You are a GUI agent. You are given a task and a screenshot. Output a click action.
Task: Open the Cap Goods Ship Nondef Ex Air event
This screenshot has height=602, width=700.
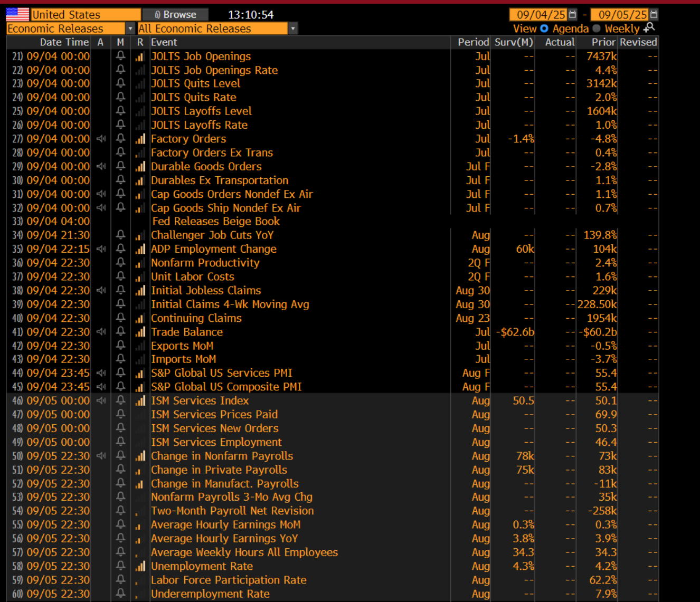(x=226, y=208)
